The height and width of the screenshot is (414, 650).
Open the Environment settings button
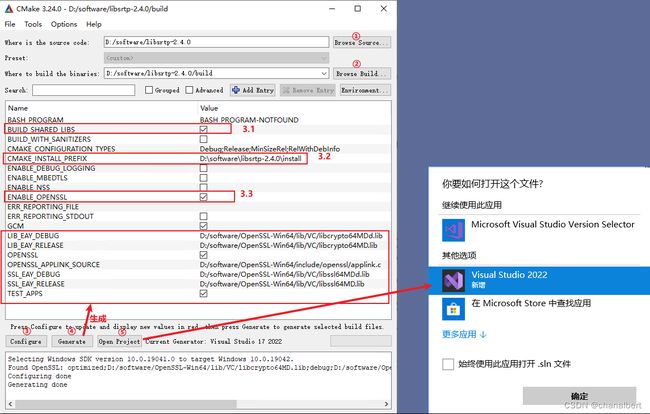pyautogui.click(x=365, y=90)
